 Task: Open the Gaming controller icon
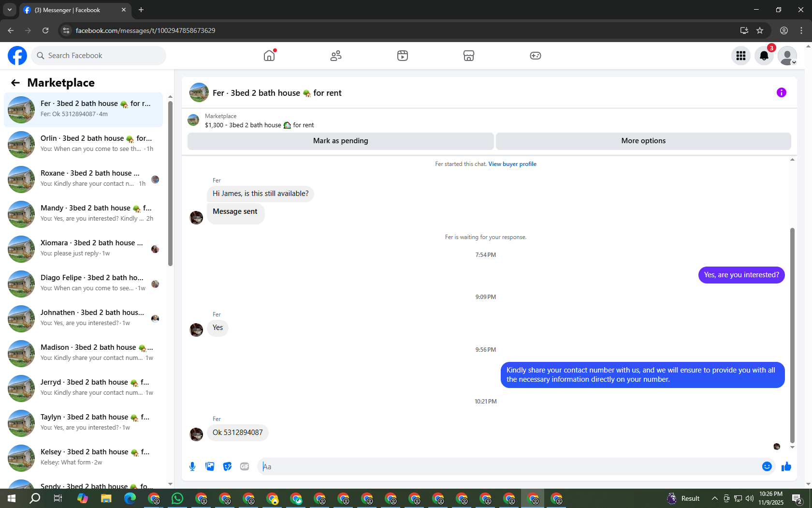(x=536, y=56)
